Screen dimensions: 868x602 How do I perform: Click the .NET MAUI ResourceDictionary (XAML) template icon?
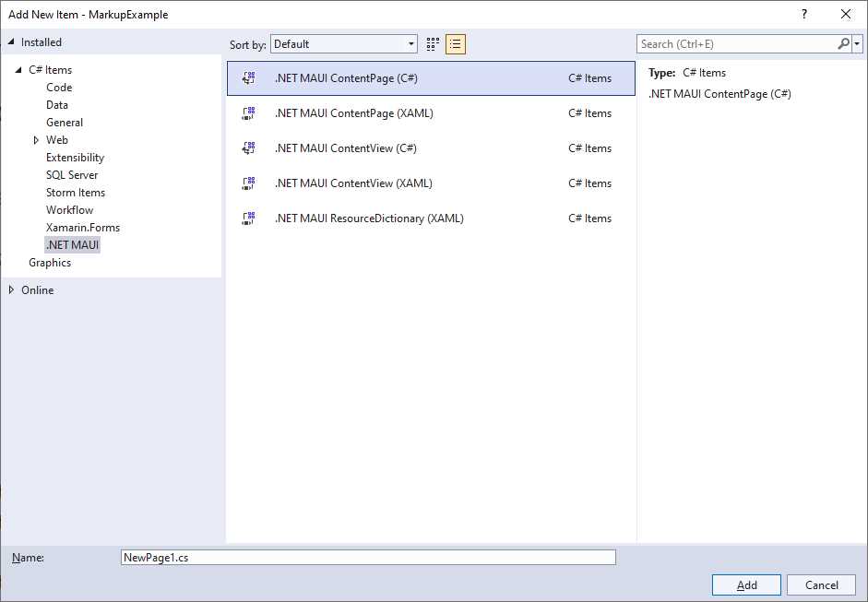(248, 218)
